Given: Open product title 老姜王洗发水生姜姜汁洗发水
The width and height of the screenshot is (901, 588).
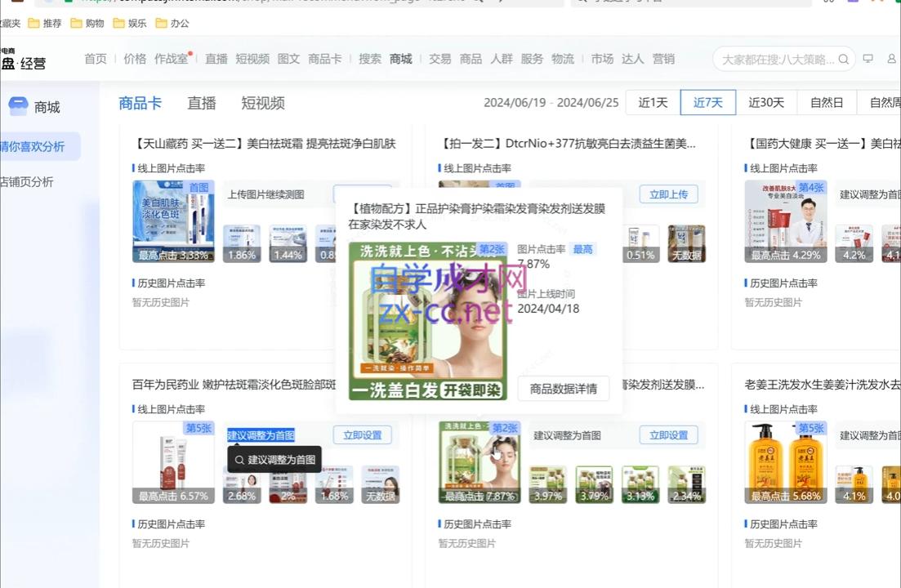Looking at the screenshot, I should (823, 385).
